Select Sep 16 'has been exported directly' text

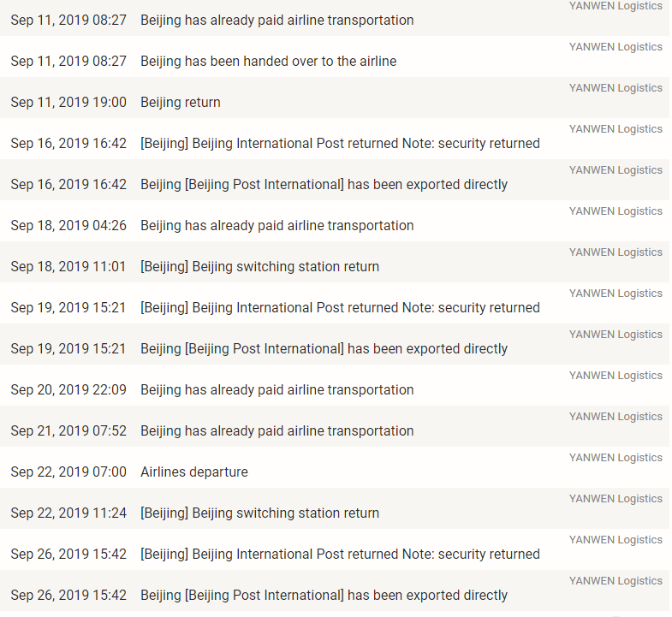(427, 184)
